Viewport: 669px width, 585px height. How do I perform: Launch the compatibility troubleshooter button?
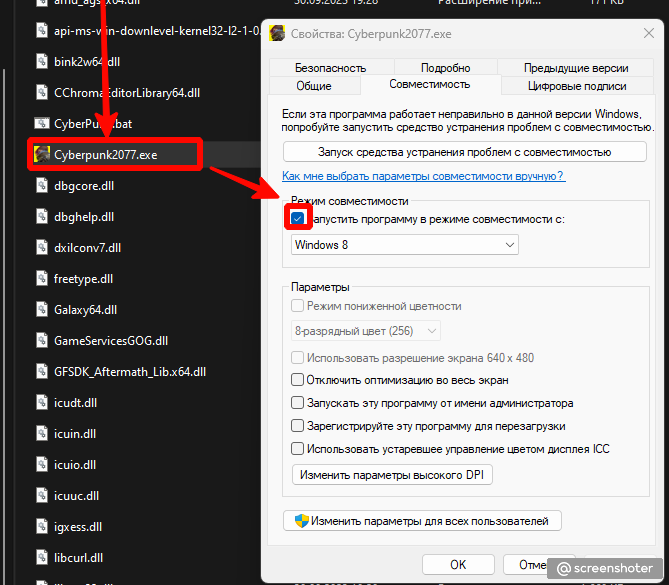[465, 152]
